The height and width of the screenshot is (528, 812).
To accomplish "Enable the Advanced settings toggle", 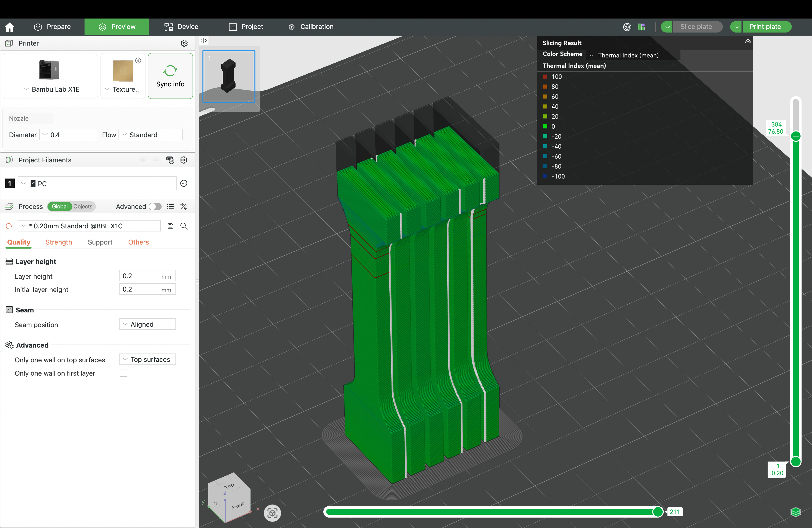I will pos(155,206).
